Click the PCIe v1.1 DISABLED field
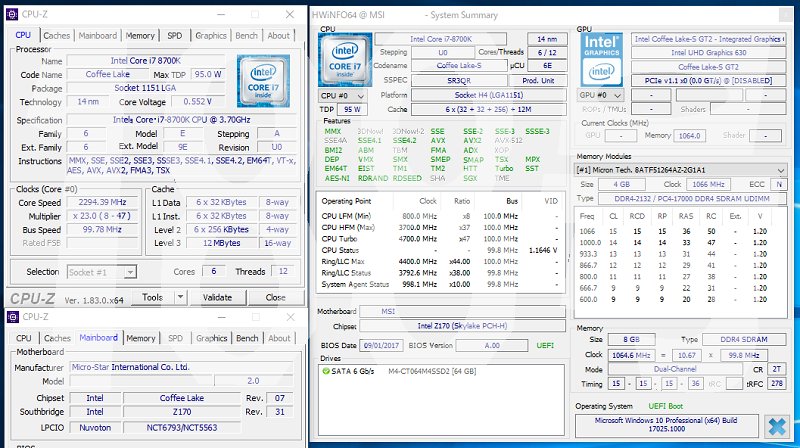The height and width of the screenshot is (448, 800). (708, 81)
